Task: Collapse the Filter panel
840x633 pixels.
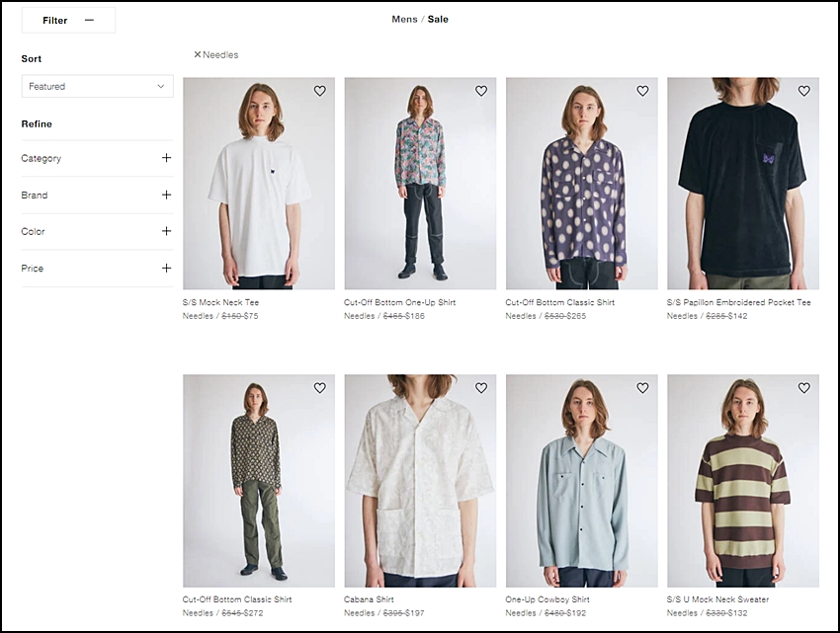Action: [68, 21]
